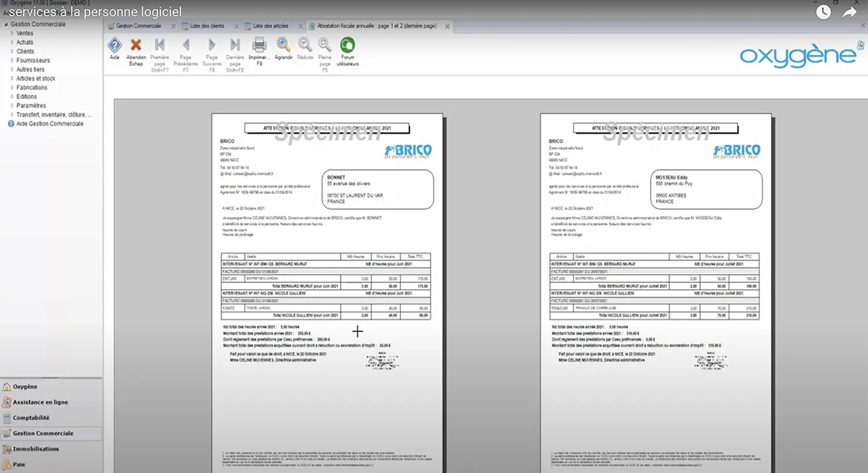This screenshot has width=868, height=473.
Task: Collapse the Gestion Commerciale root node
Action: coord(4,24)
